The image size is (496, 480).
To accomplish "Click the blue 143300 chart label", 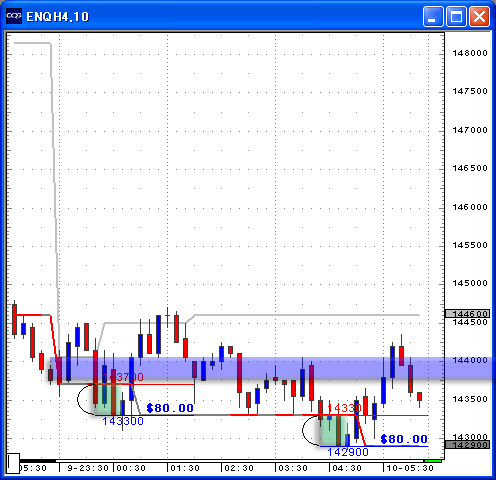I will (123, 421).
